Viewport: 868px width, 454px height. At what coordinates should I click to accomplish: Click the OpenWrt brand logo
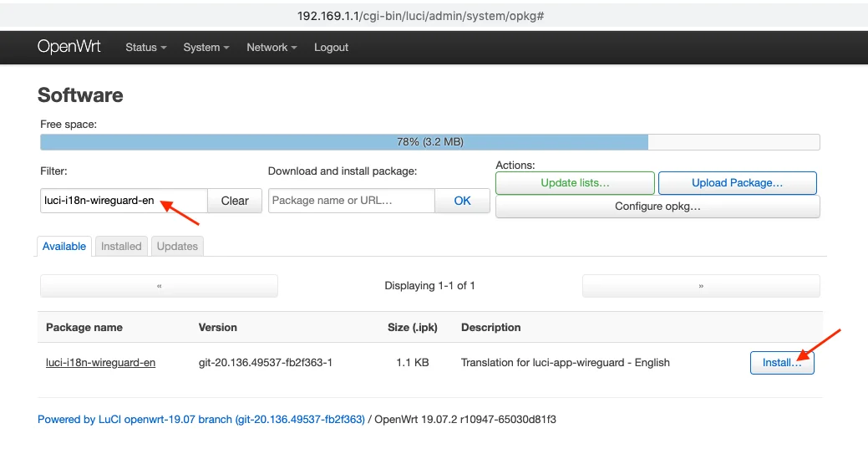pos(69,47)
